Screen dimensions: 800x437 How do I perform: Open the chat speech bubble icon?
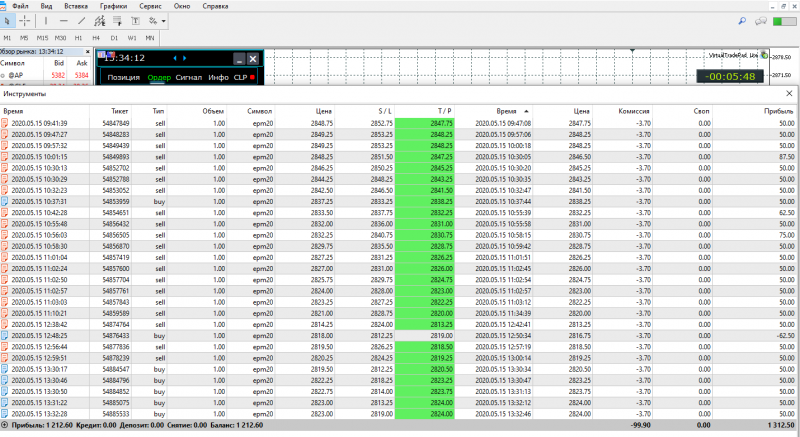pos(762,20)
